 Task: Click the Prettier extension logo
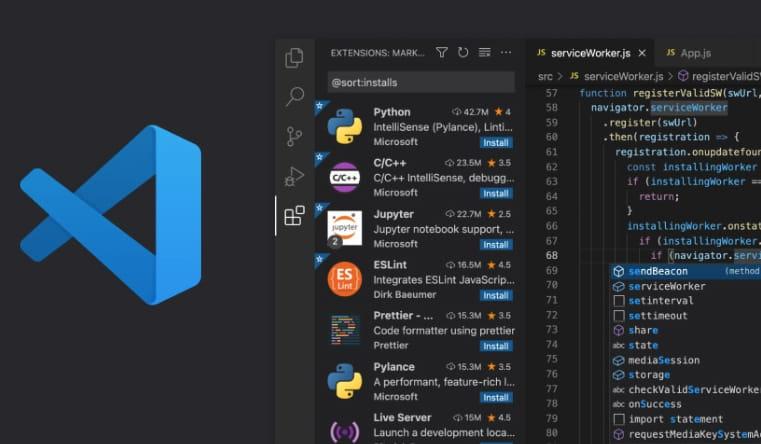pyautogui.click(x=346, y=330)
